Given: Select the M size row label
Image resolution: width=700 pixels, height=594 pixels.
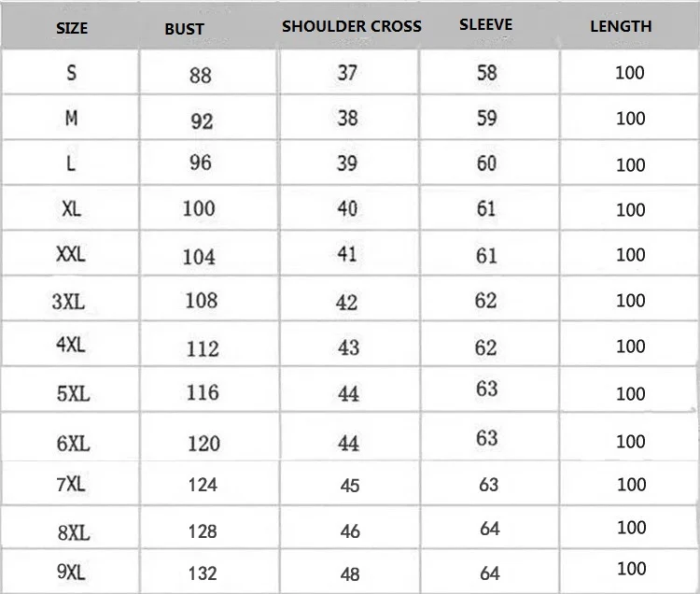Looking at the screenshot, I should [72, 118].
